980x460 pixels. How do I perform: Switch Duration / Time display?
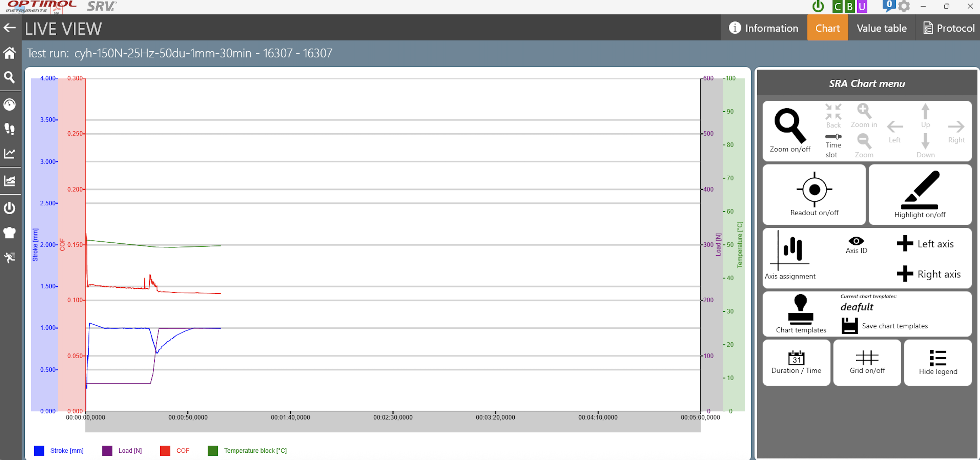(x=796, y=363)
